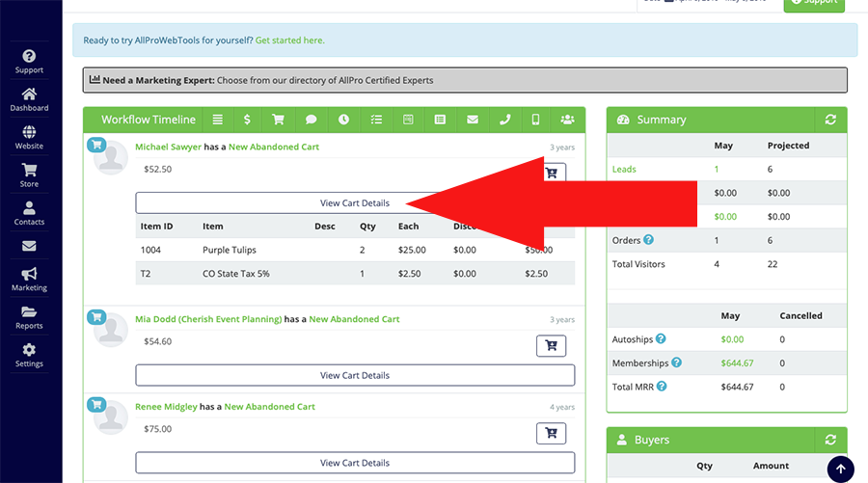Click the cart button for Mia Dodd
Viewport: 868px width, 483px height.
pos(551,346)
